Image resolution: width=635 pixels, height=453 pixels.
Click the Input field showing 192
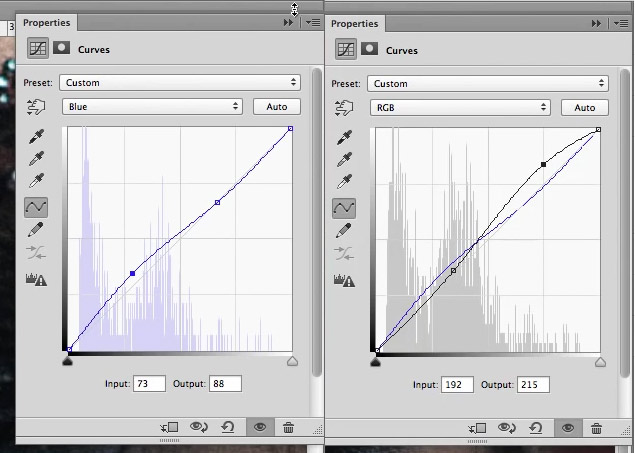click(x=457, y=385)
